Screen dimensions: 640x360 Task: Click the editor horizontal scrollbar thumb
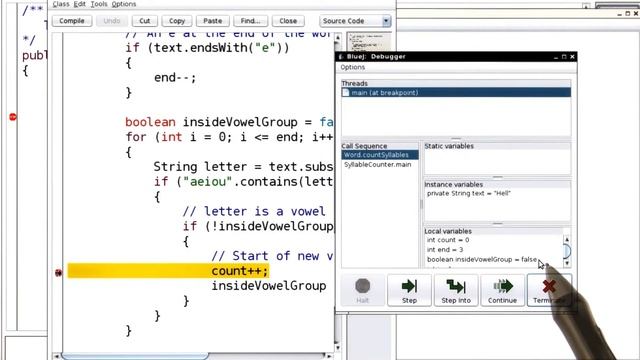pyautogui.click(x=135, y=356)
